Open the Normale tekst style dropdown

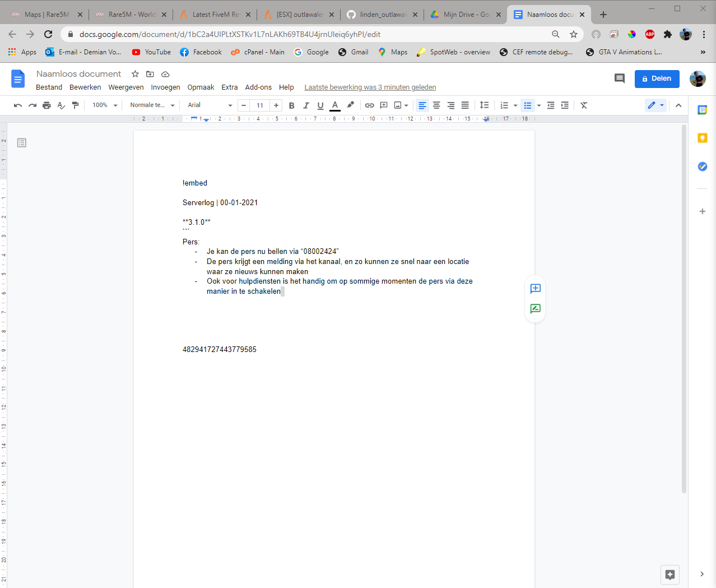click(x=152, y=105)
